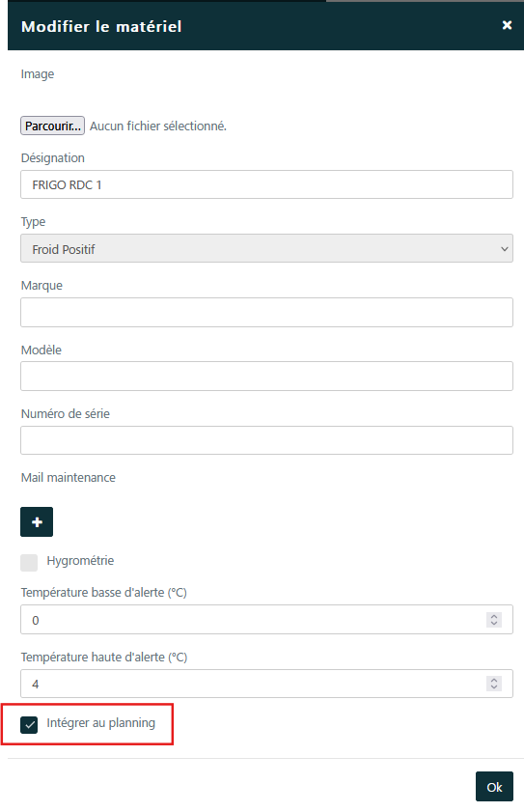The width and height of the screenshot is (524, 812).
Task: Expand the Type dropdown chevron arrow
Action: tap(505, 249)
